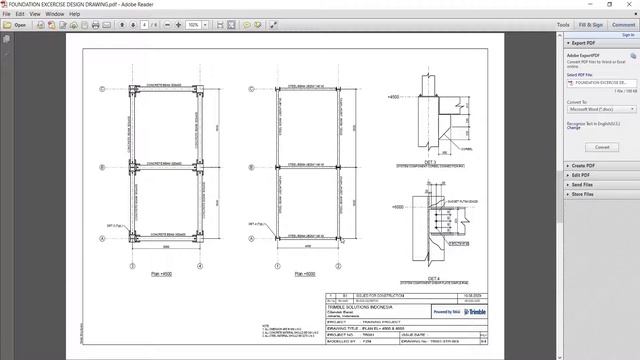The width and height of the screenshot is (640, 360).
Task: Click the Save file toolbar icon
Action: pos(84,25)
